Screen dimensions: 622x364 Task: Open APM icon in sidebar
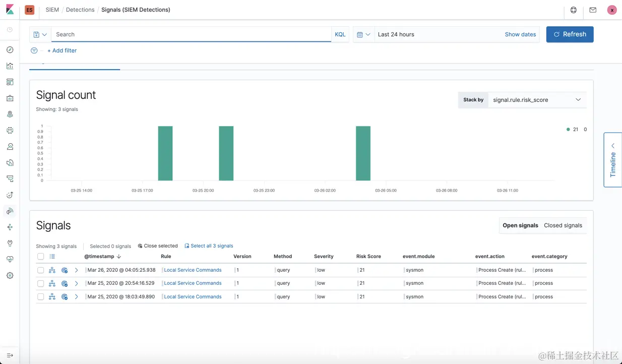pyautogui.click(x=10, y=178)
